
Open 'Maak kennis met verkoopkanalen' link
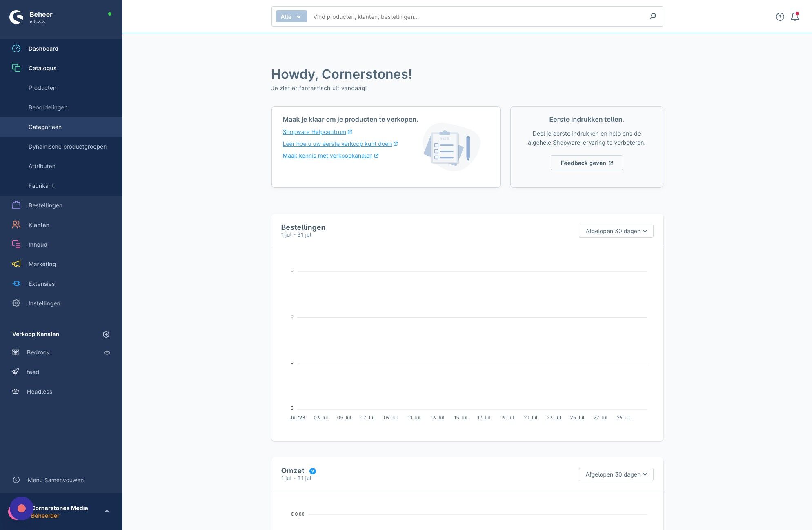coord(331,156)
